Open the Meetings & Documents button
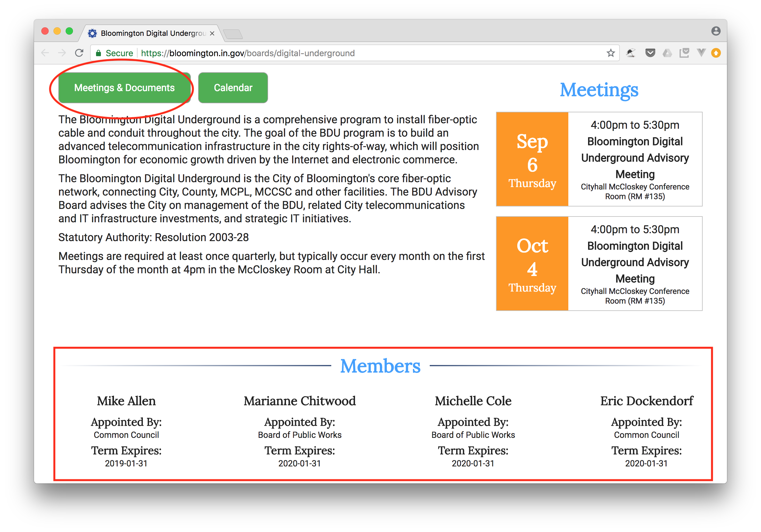Image resolution: width=761 pixels, height=532 pixels. pos(124,88)
